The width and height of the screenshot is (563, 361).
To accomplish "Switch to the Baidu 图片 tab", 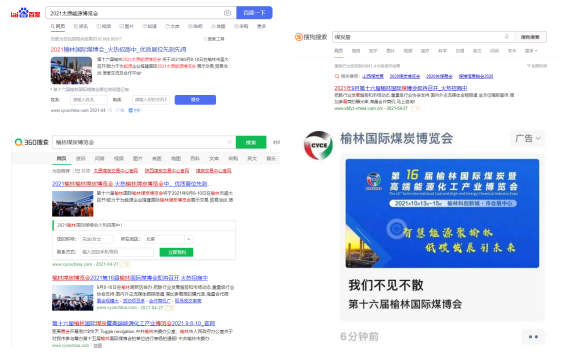I will (x=126, y=26).
